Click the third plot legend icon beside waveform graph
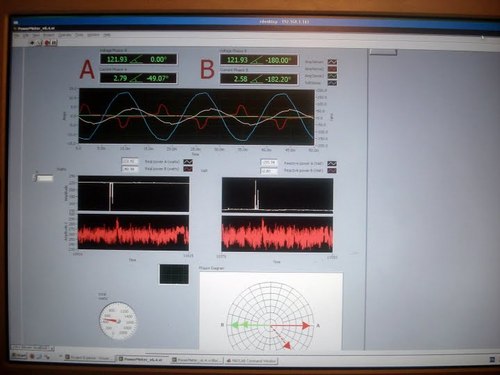The height and width of the screenshot is (375, 500). pos(332,76)
